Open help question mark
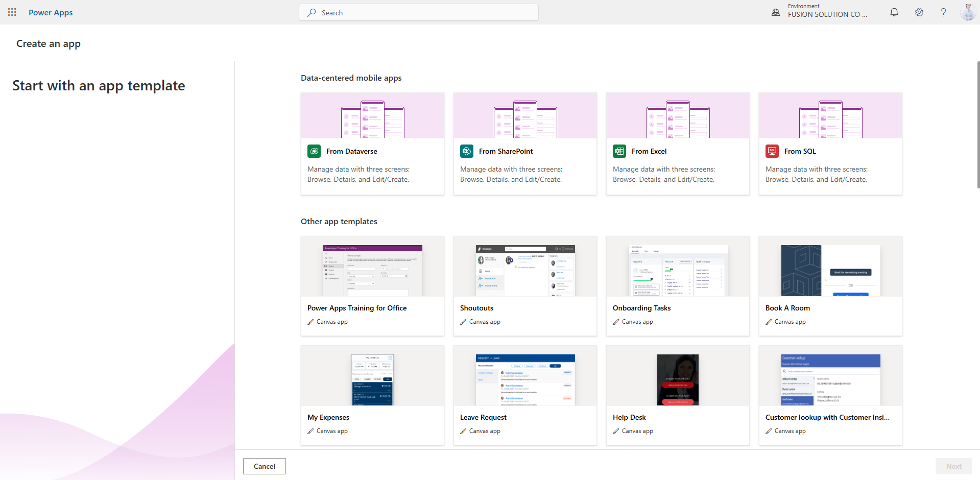Viewport: 980px width, 480px height. pos(943,12)
